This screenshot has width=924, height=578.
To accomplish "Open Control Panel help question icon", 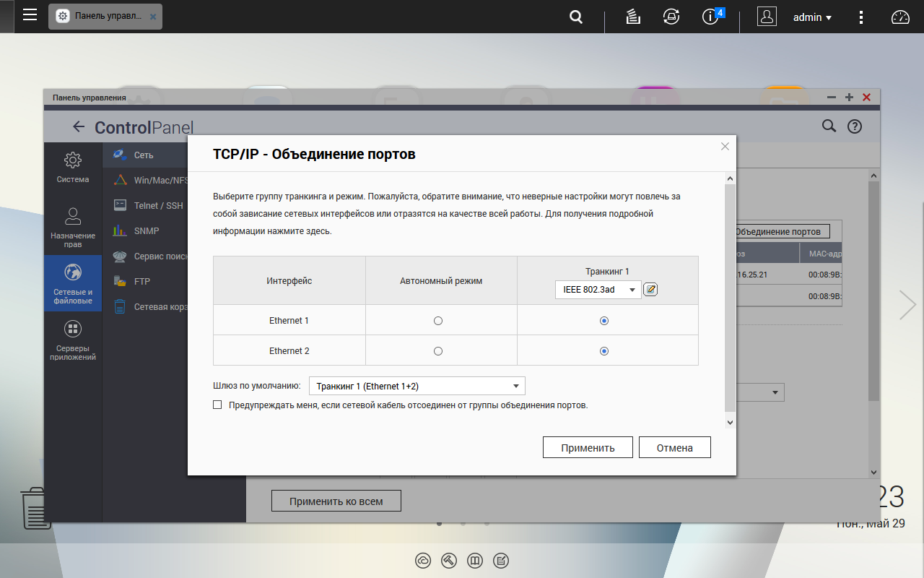I will point(855,126).
